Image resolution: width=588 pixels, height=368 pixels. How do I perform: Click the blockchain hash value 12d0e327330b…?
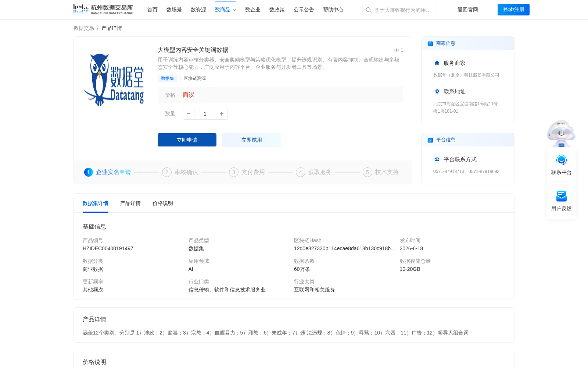[x=345, y=248]
